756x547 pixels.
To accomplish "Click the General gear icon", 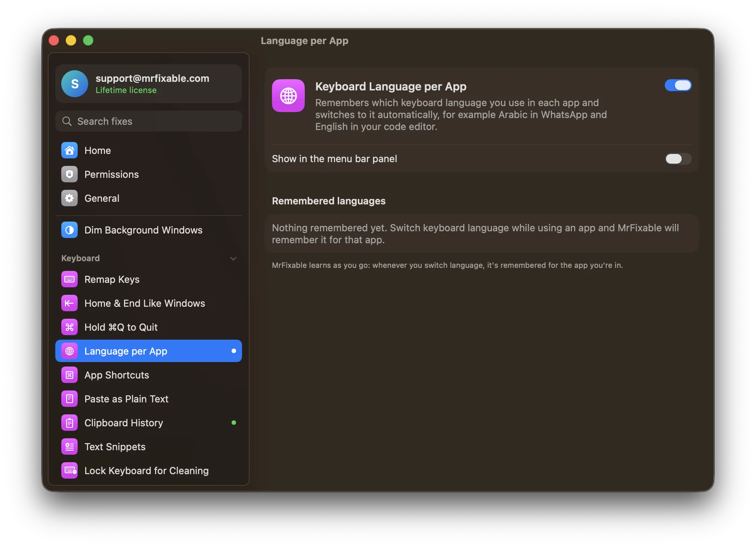I will click(x=69, y=198).
